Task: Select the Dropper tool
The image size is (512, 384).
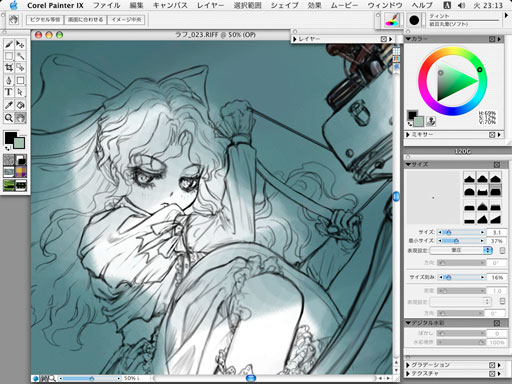Action: 9,105
